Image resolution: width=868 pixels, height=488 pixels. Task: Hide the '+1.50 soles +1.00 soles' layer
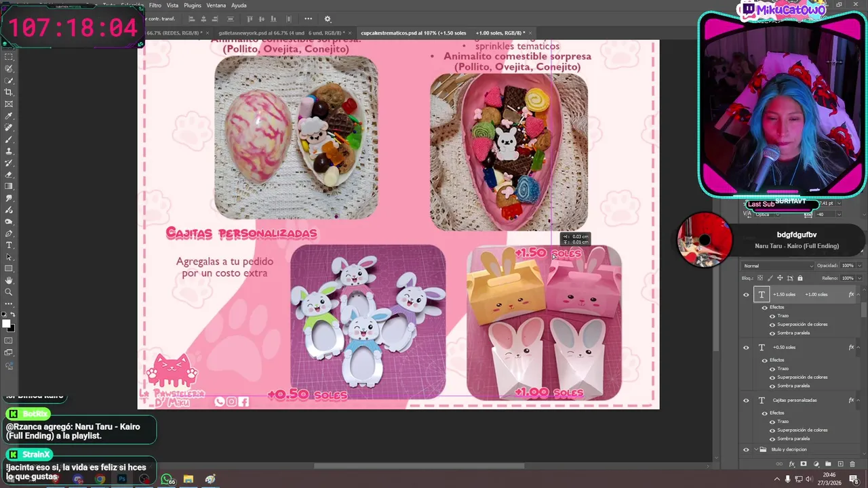tap(747, 294)
